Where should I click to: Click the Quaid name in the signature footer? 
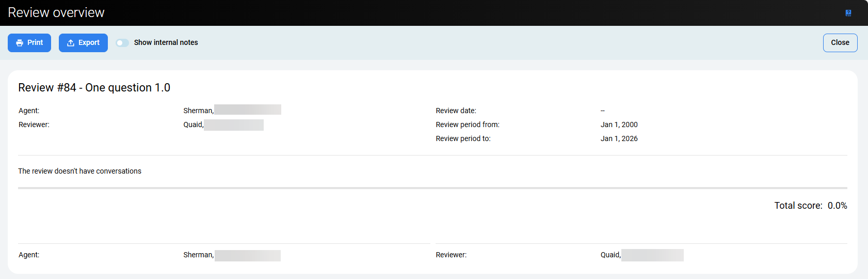(x=610, y=255)
